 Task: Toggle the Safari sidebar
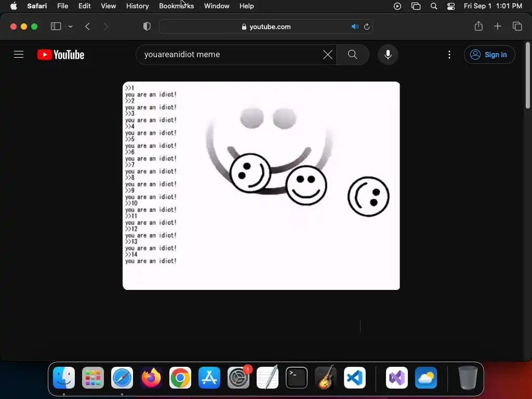click(x=56, y=26)
